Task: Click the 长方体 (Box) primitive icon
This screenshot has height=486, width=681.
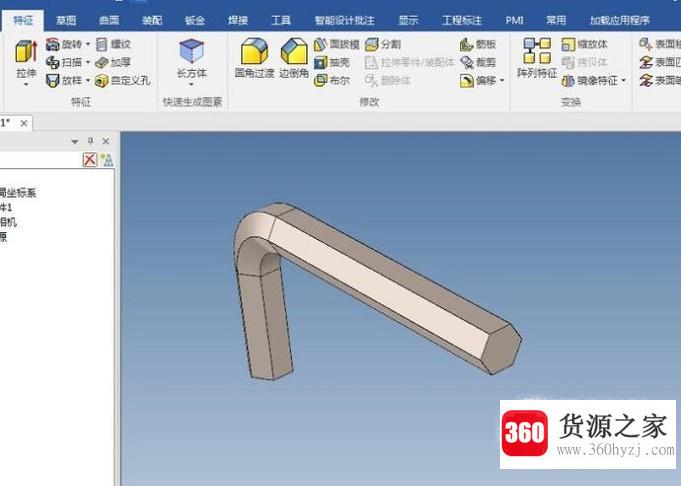Action: [x=192, y=50]
